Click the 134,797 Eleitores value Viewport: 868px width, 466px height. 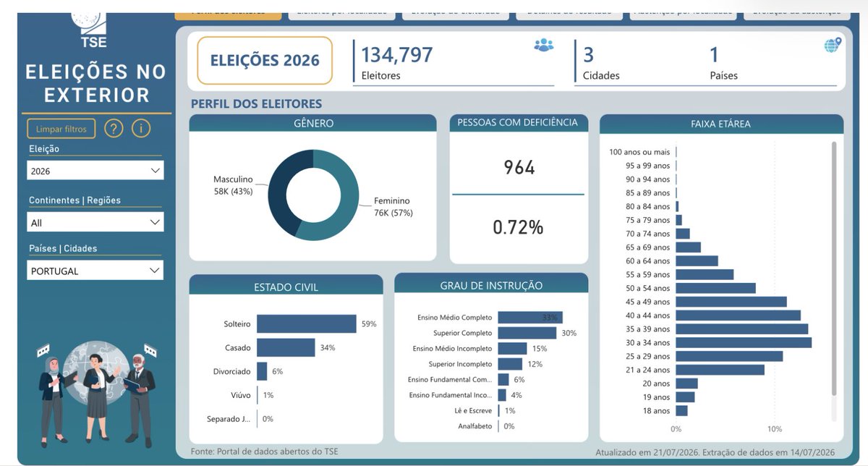pyautogui.click(x=397, y=55)
